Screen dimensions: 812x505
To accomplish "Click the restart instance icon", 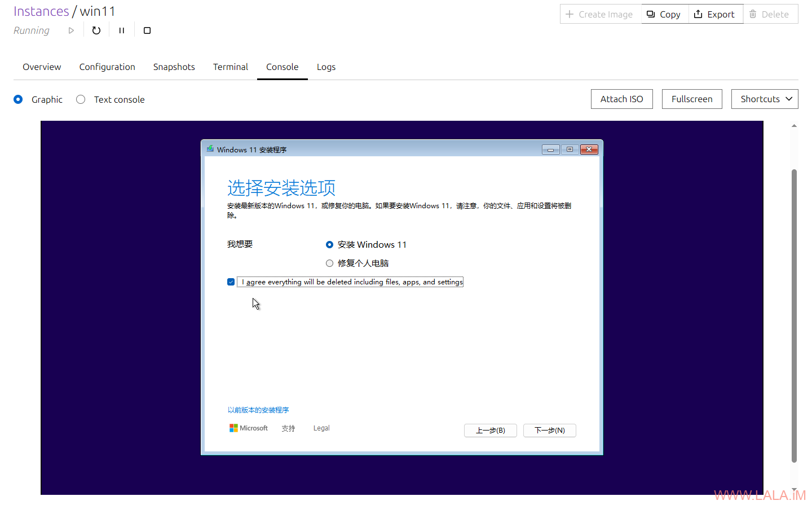I will 96,30.
